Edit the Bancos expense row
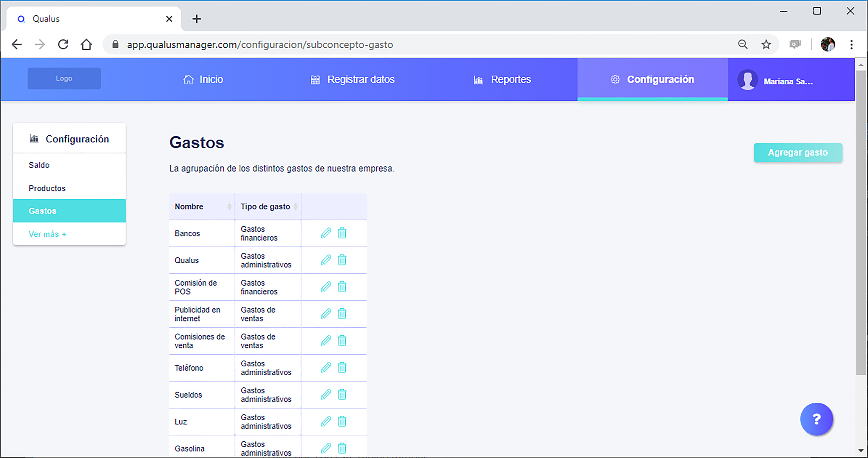 click(x=326, y=233)
